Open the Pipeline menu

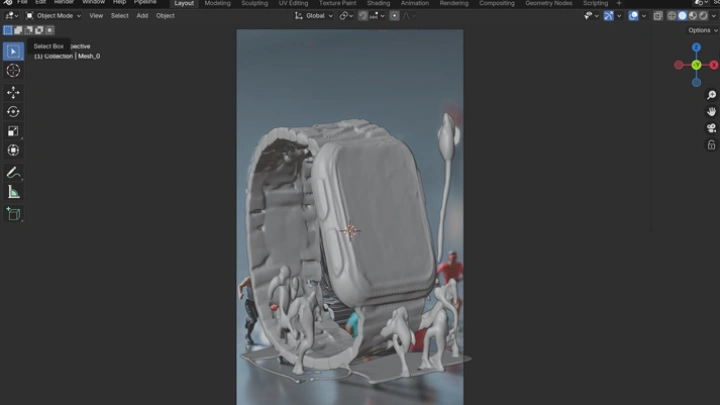click(145, 2)
